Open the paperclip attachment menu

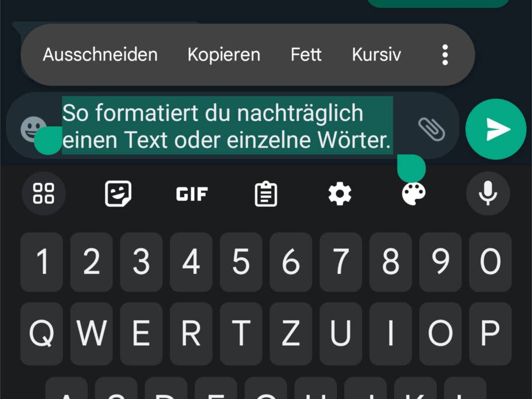[431, 129]
